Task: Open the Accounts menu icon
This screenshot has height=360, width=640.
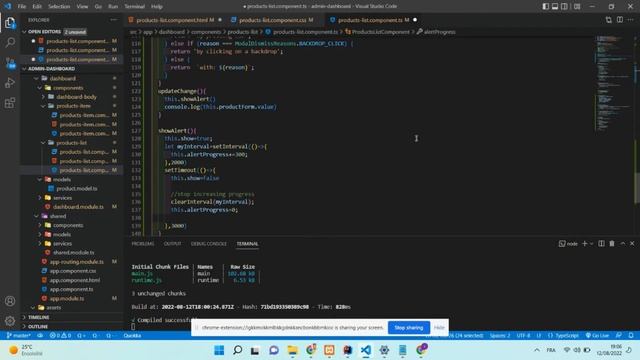Action: click(x=10, y=301)
